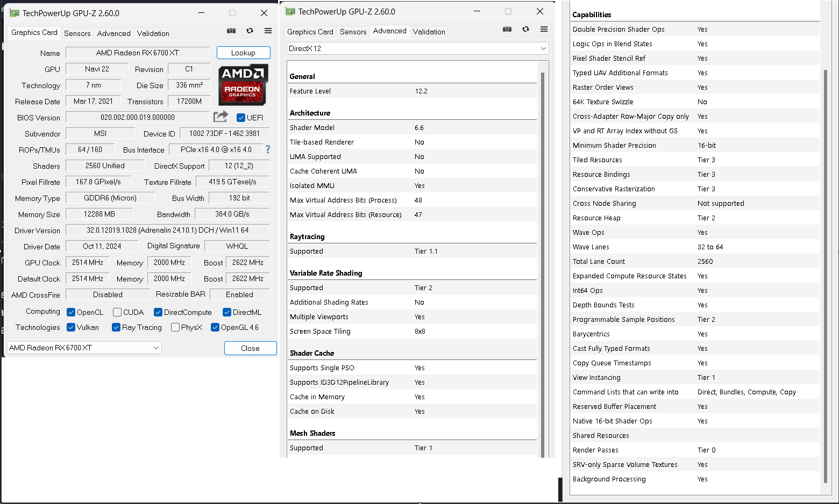The width and height of the screenshot is (839, 504).
Task: Click the Cross Node Sharing row
Action: tap(695, 203)
